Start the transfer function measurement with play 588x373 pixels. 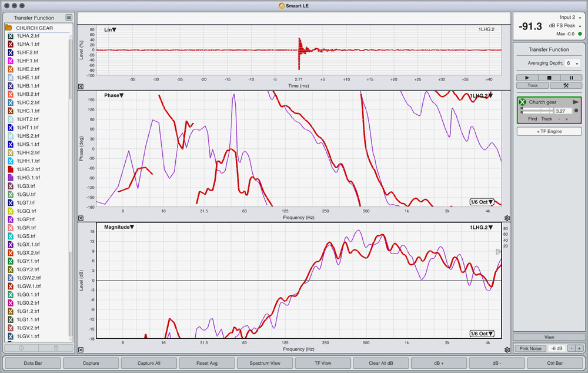click(526, 77)
